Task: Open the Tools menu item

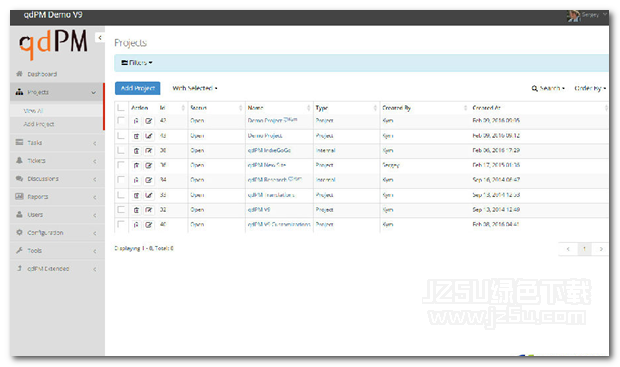Action: pyautogui.click(x=57, y=250)
